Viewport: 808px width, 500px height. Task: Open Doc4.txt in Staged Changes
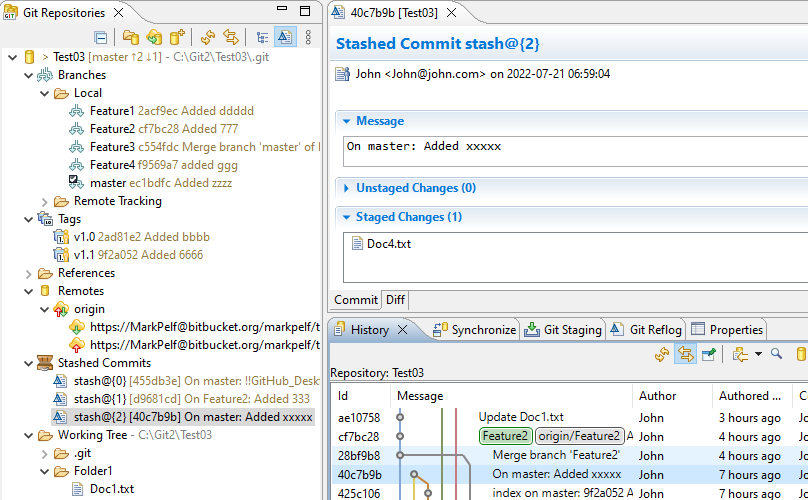(388, 244)
